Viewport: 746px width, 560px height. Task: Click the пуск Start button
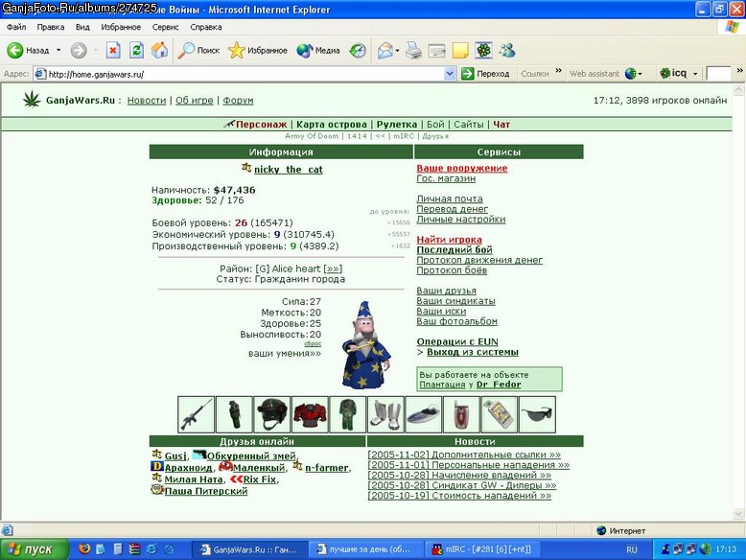pyautogui.click(x=35, y=549)
